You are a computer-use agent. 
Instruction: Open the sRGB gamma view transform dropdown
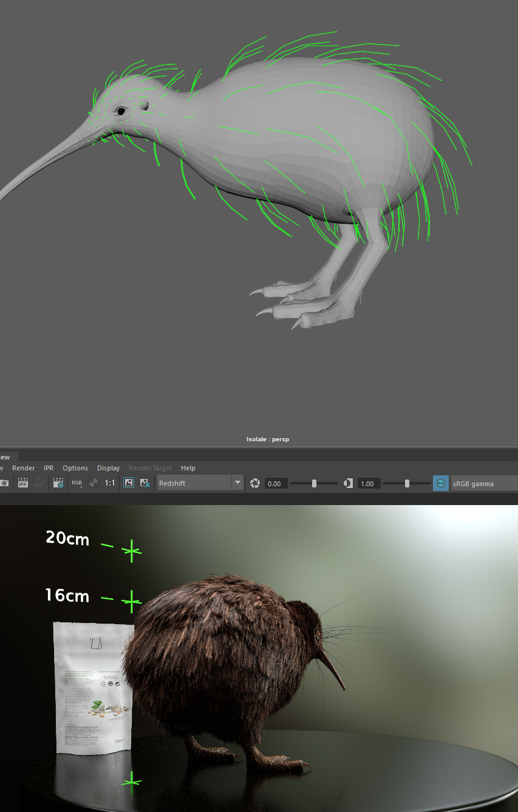(483, 484)
